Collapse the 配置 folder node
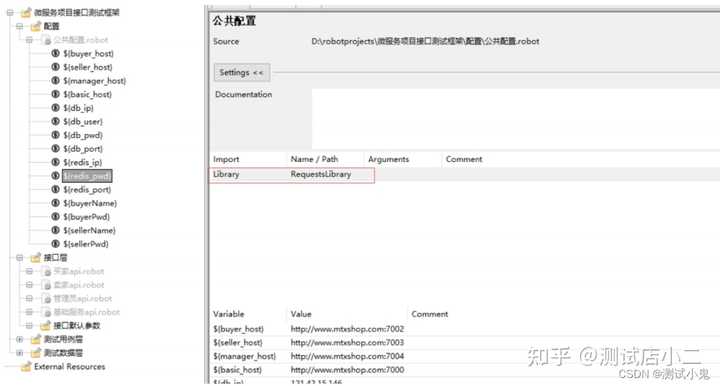 20,26
